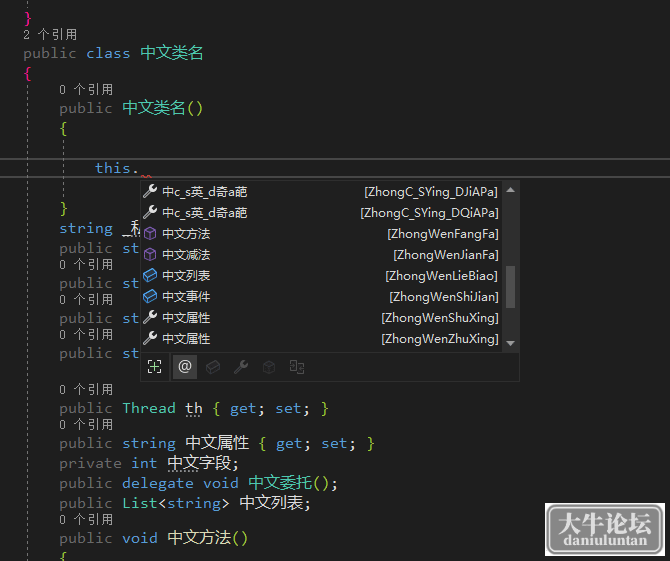Click the completion list scroll down arrow
The width and height of the screenshot is (670, 561).
tap(510, 343)
